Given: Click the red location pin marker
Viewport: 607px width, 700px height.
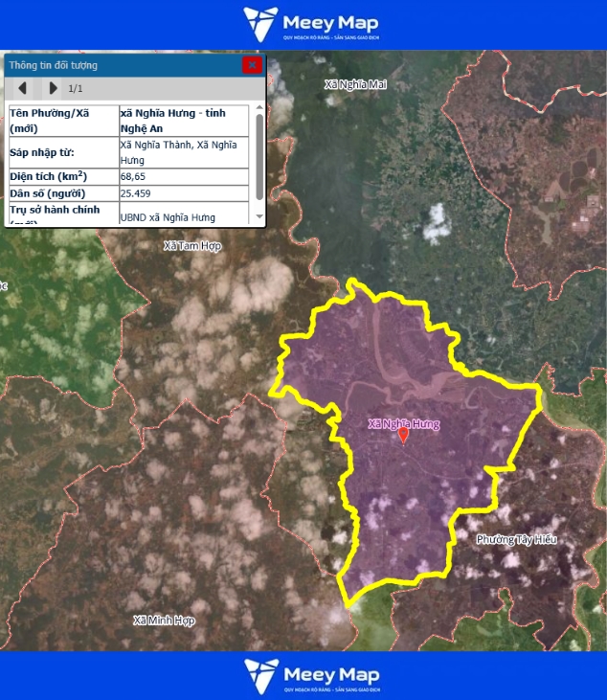Looking at the screenshot, I should tap(404, 435).
